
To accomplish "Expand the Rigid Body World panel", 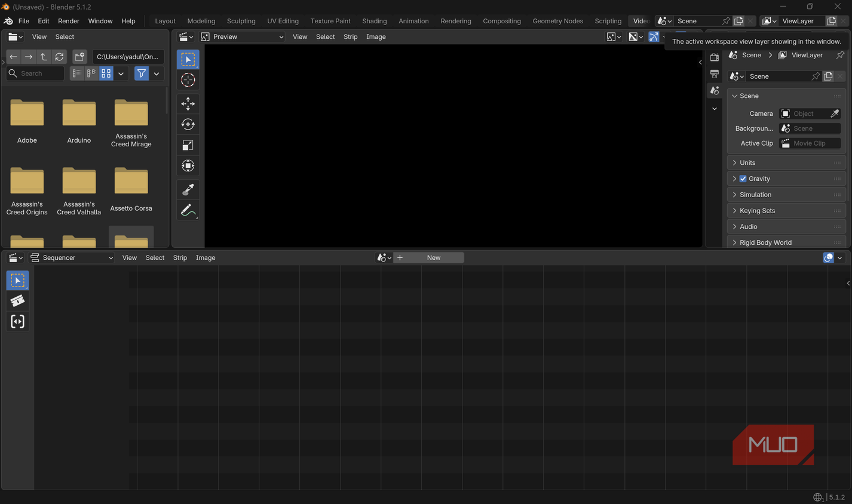I will (786, 242).
